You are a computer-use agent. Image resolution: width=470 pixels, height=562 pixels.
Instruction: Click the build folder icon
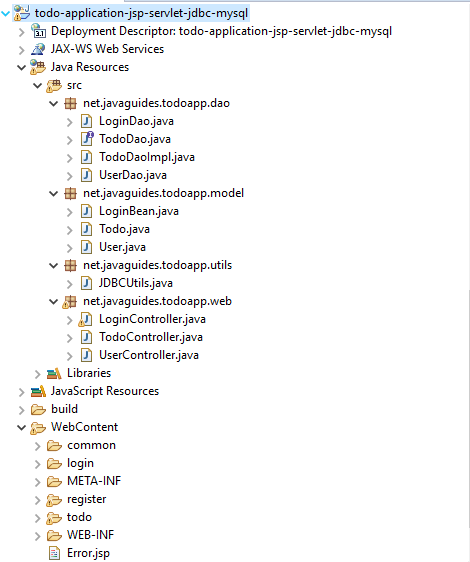click(38, 409)
